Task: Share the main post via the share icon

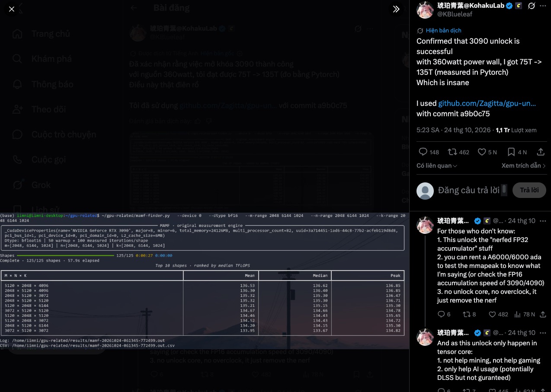Action: (x=541, y=152)
